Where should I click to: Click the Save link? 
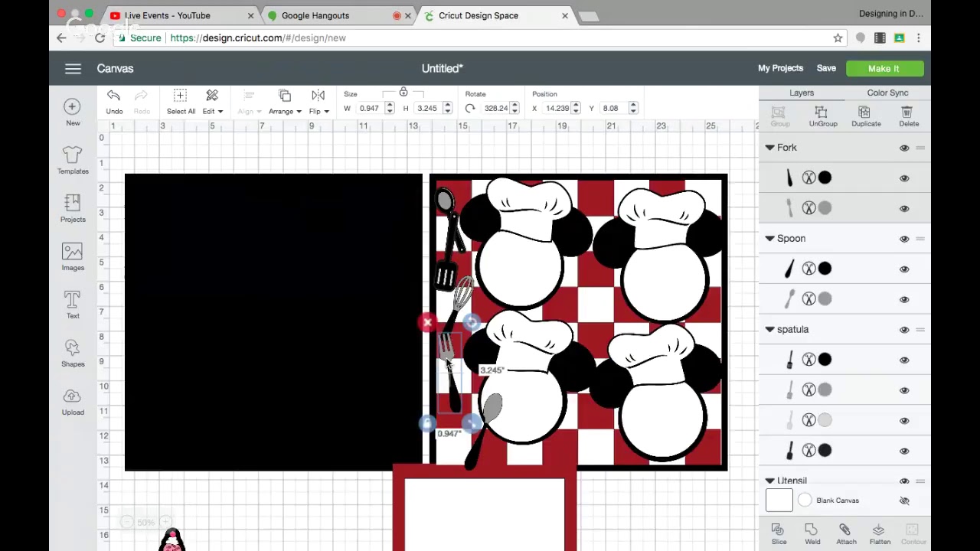pyautogui.click(x=826, y=69)
